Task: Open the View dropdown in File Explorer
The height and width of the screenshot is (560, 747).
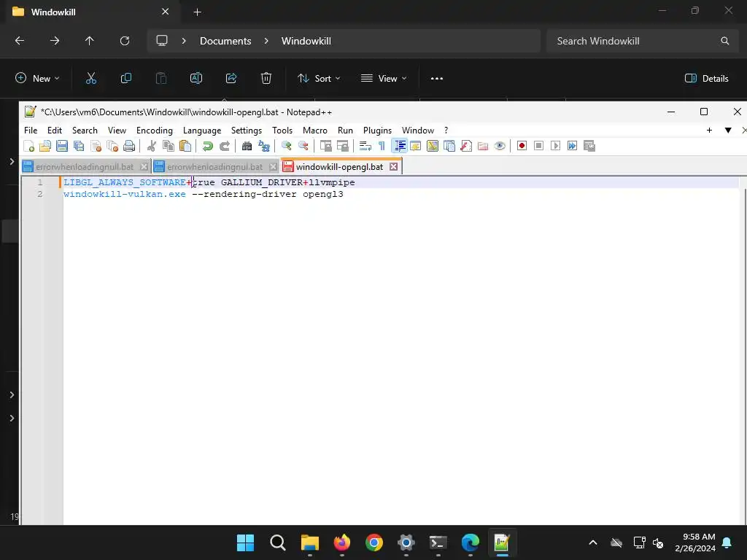Action: click(x=384, y=79)
